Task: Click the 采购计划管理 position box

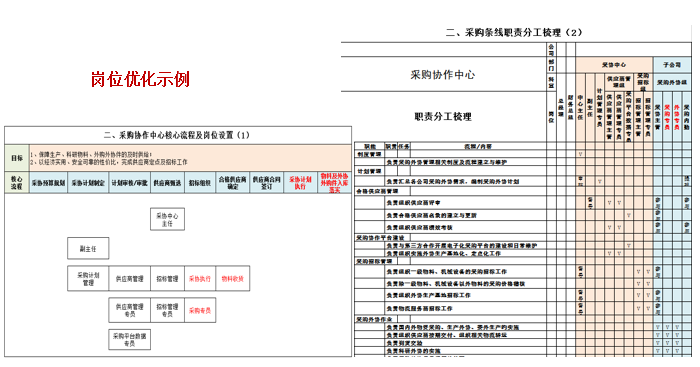Action: (88, 279)
